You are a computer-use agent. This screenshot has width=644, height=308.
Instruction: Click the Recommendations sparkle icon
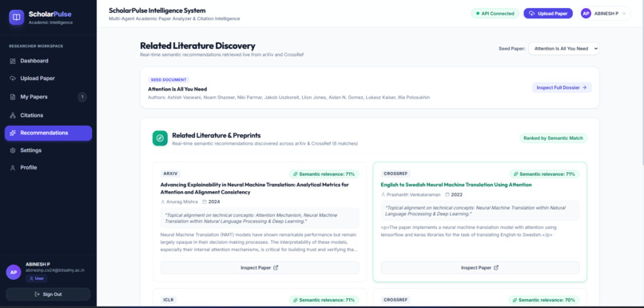13,133
